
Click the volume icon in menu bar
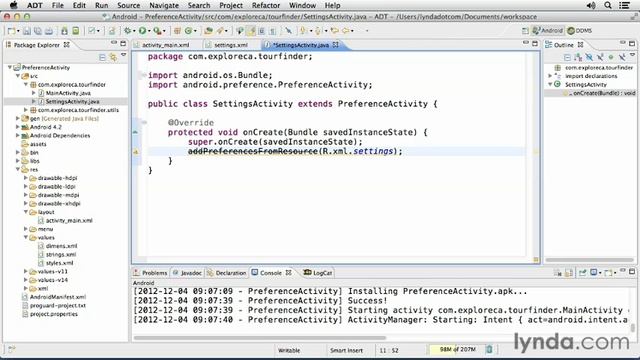point(591,5)
